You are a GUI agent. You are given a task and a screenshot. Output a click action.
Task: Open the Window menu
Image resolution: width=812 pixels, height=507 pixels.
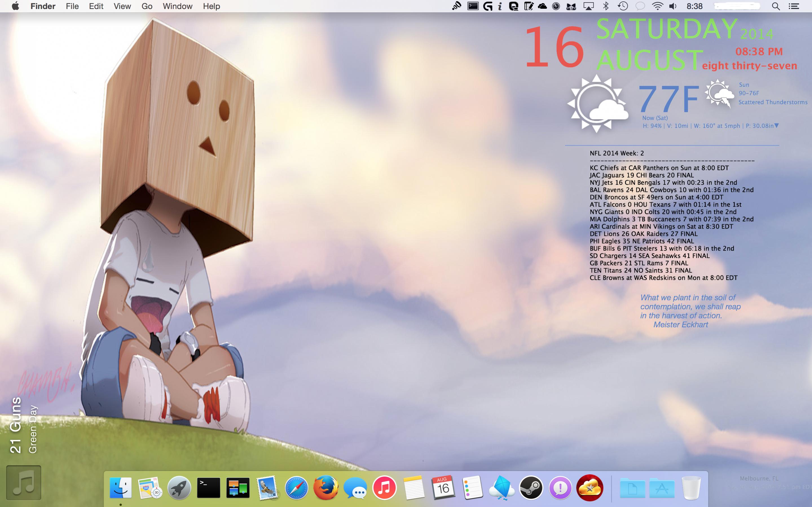click(x=177, y=6)
